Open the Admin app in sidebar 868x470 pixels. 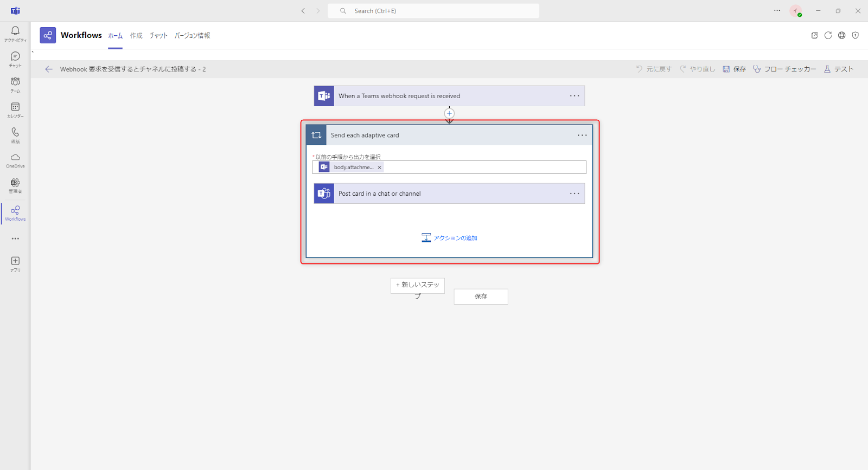click(x=15, y=185)
